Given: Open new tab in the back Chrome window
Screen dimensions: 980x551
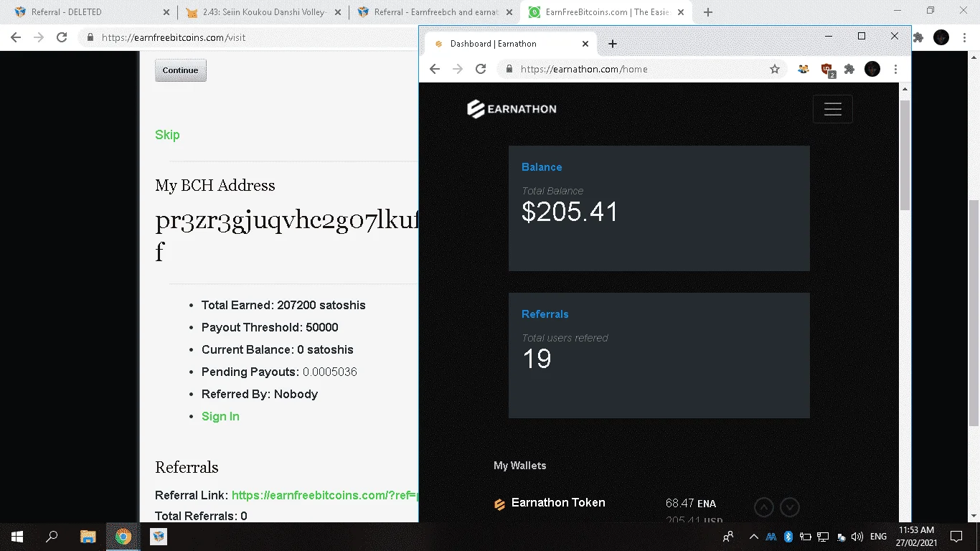Looking at the screenshot, I should tap(708, 12).
